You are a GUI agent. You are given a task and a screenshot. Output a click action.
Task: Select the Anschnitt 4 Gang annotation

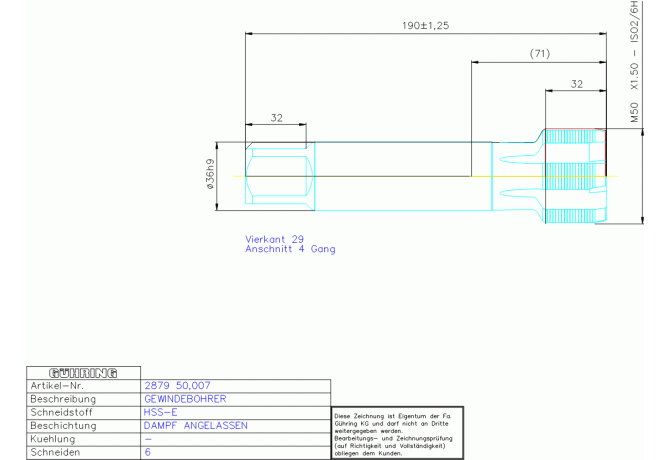290,249
